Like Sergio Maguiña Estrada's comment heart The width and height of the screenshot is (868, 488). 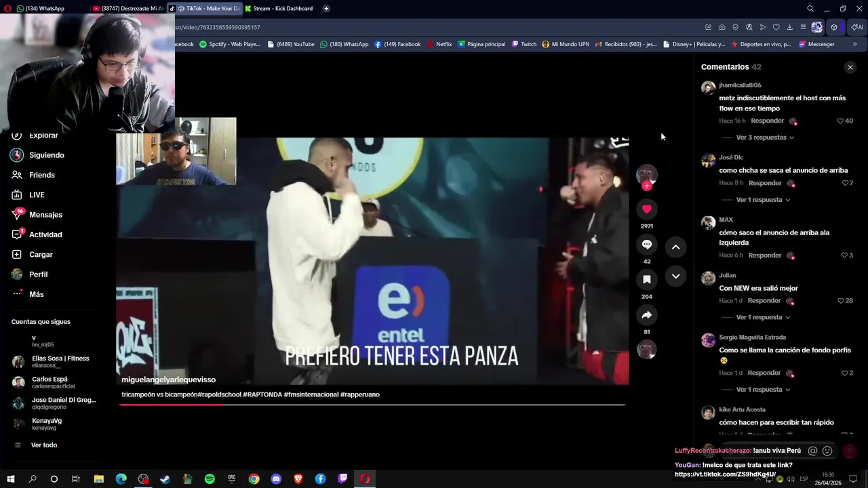(x=845, y=373)
